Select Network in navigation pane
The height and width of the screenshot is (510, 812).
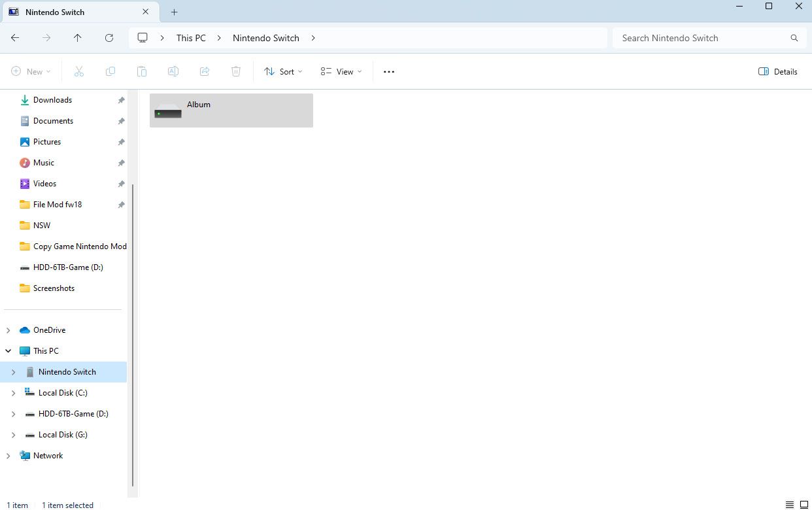[48, 456]
